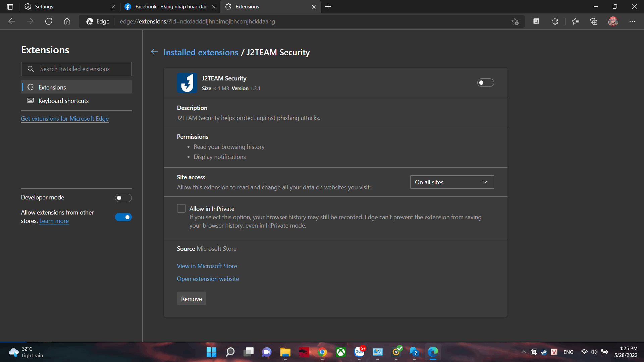Go to the browser home icon

67,21
